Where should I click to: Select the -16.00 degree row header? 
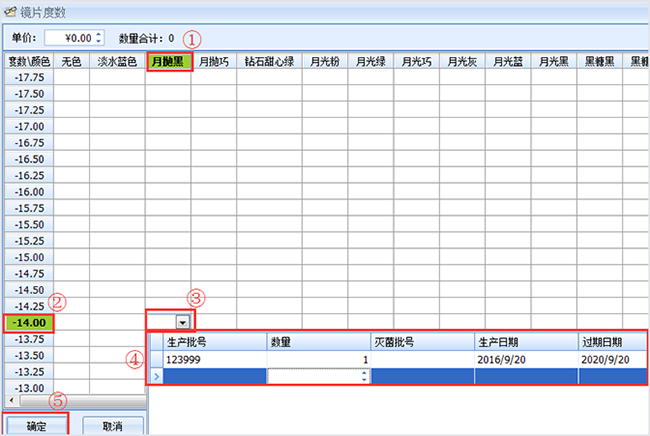[x=29, y=192]
